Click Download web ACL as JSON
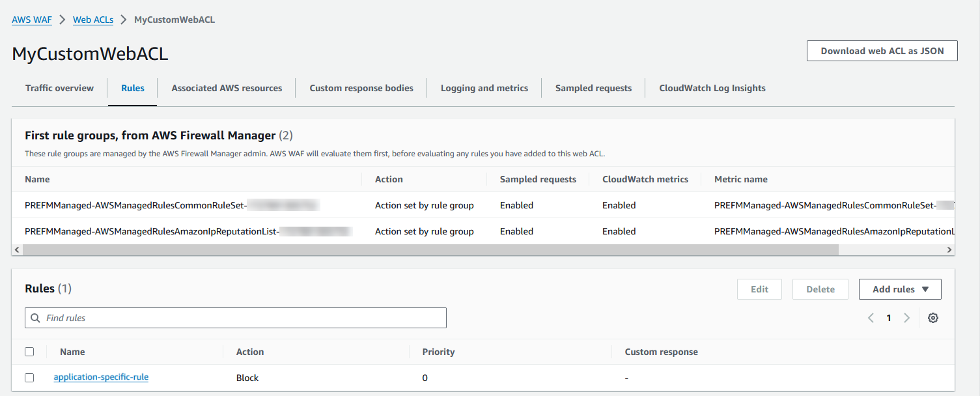Screen dimensions: 980x396 (882, 50)
